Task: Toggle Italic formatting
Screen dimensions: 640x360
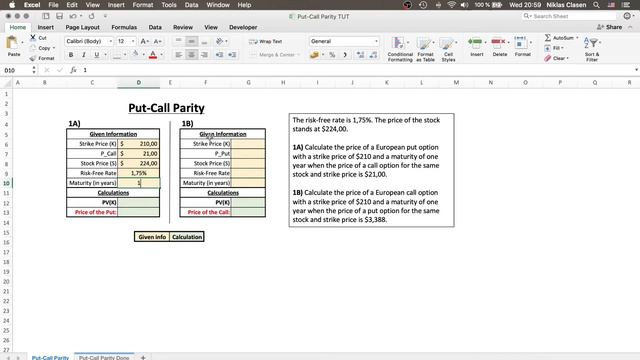Action: click(x=84, y=55)
